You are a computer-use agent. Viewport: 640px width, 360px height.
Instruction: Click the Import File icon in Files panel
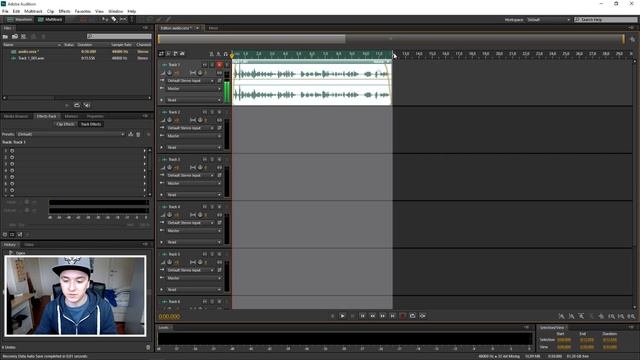pos(15,37)
